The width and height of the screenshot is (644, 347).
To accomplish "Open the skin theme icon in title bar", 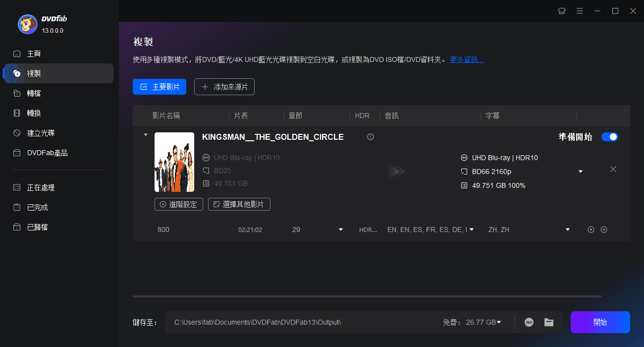I will pos(562,11).
